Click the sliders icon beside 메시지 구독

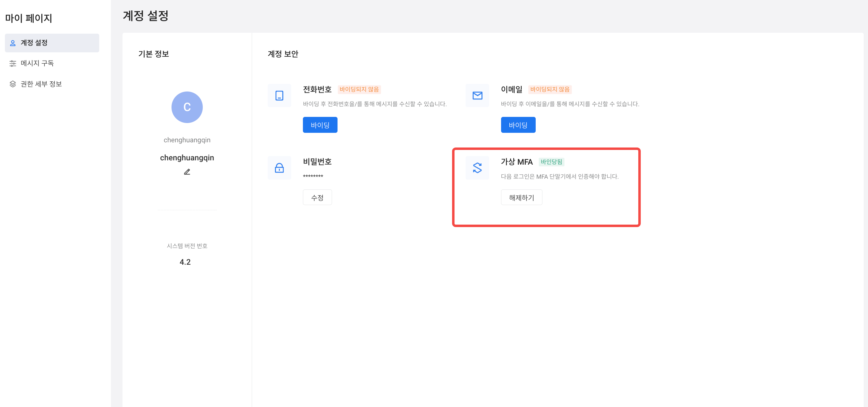13,63
